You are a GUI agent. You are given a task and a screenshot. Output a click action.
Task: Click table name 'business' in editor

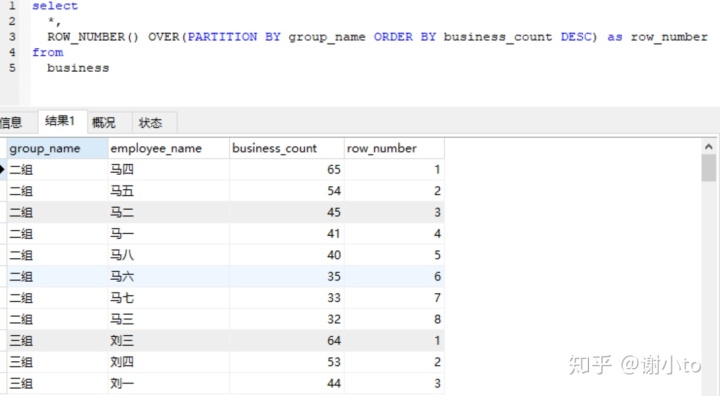pyautogui.click(x=78, y=68)
